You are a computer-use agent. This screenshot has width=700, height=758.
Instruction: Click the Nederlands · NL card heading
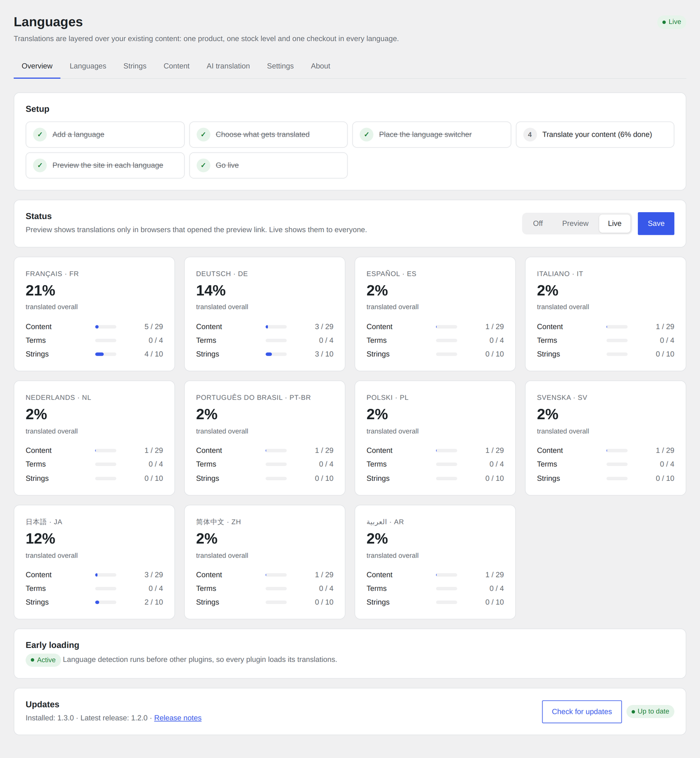pyautogui.click(x=58, y=398)
